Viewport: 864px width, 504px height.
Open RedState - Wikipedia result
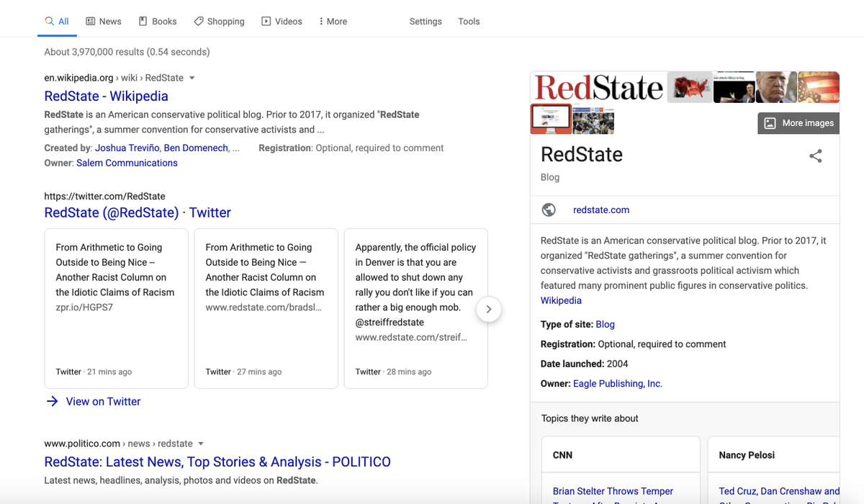pyautogui.click(x=106, y=96)
